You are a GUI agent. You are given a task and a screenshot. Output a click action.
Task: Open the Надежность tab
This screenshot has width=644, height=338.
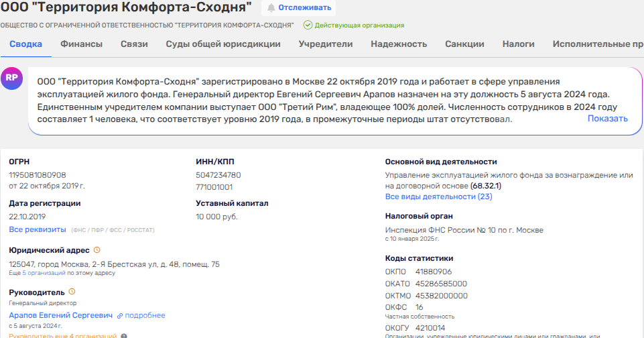(x=399, y=44)
